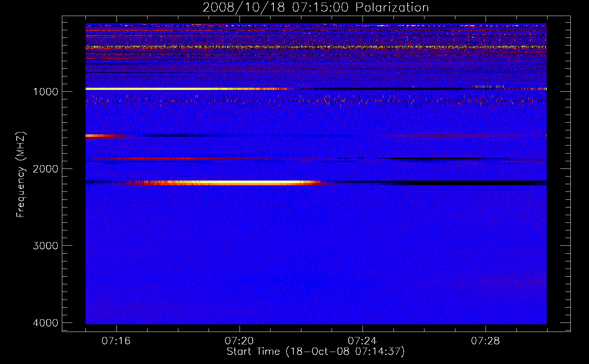
Task: Select the 4000 frequency tick label
Action: [46, 323]
